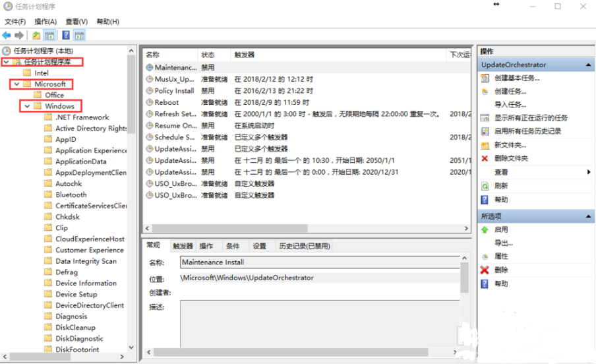Click the 任务计划程序 (本地) root icon
The height and width of the screenshot is (364, 596).
[x=7, y=51]
